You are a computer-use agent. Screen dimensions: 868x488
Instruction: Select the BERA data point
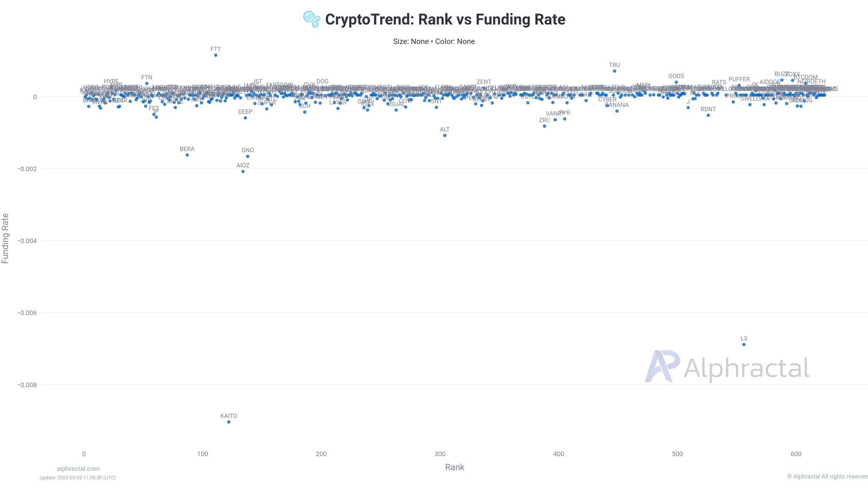[x=187, y=155]
